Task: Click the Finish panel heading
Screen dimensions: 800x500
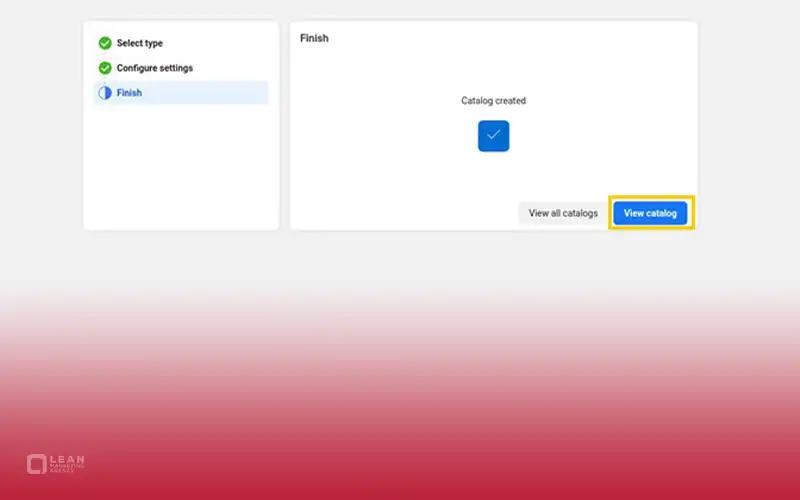Action: click(x=314, y=38)
